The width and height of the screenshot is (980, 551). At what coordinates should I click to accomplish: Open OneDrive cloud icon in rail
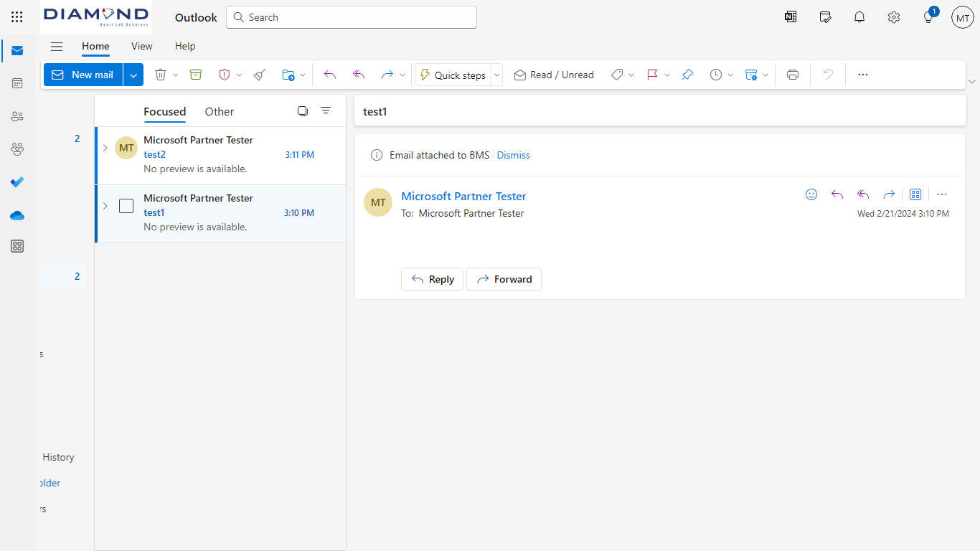(x=17, y=215)
